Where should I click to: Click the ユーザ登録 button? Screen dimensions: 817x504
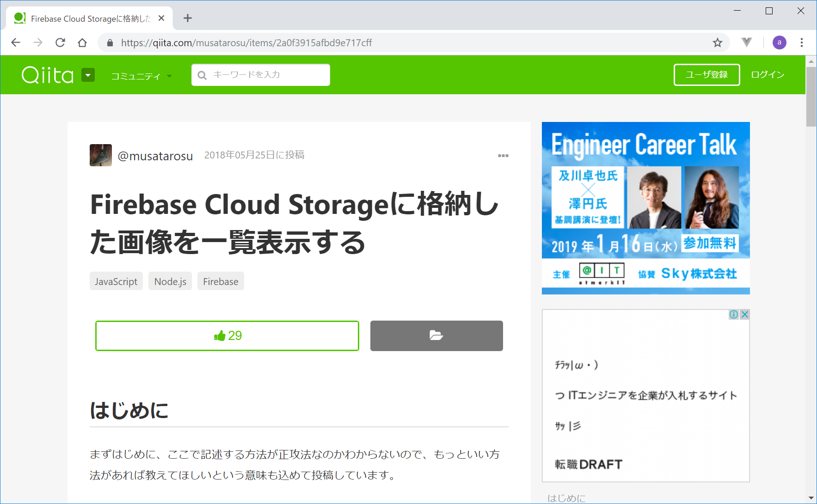point(706,75)
